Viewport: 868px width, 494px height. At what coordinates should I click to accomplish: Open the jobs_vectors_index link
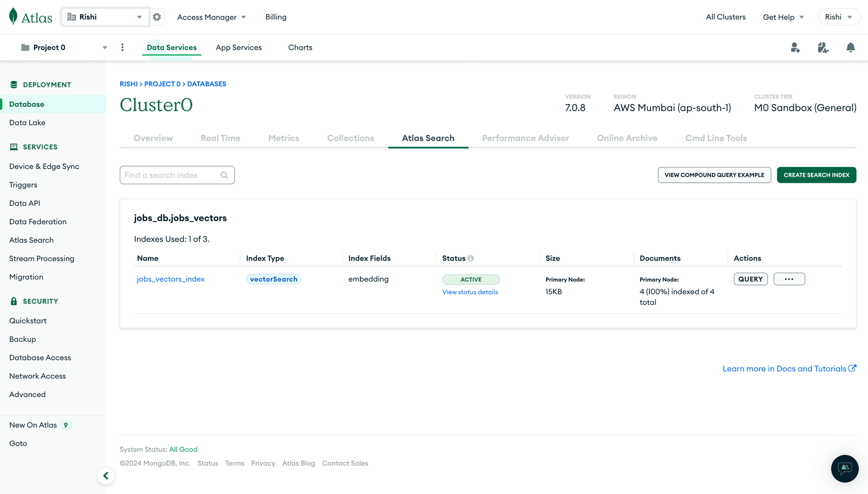170,279
